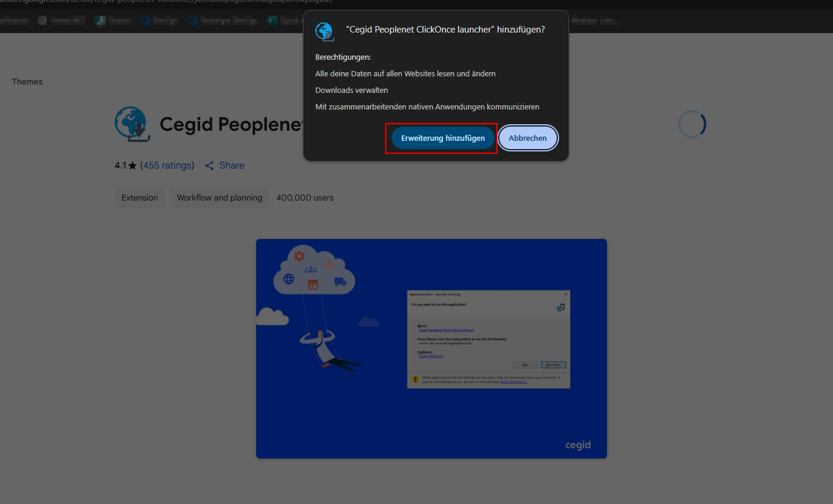
Task: Click the 'Mit zusammenarbeitenden nativen Anwendungen' permission line
Action: pyautogui.click(x=427, y=106)
